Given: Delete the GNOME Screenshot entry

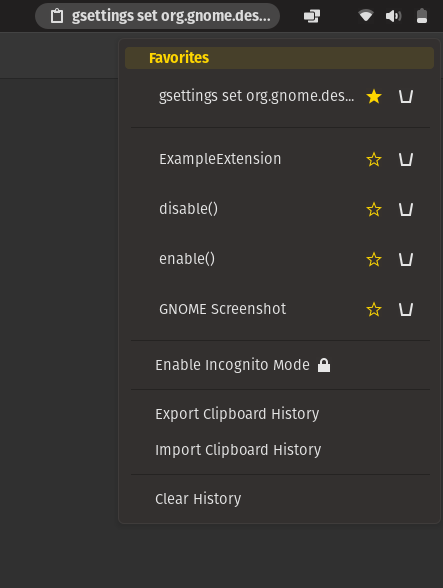Looking at the screenshot, I should 405,309.
